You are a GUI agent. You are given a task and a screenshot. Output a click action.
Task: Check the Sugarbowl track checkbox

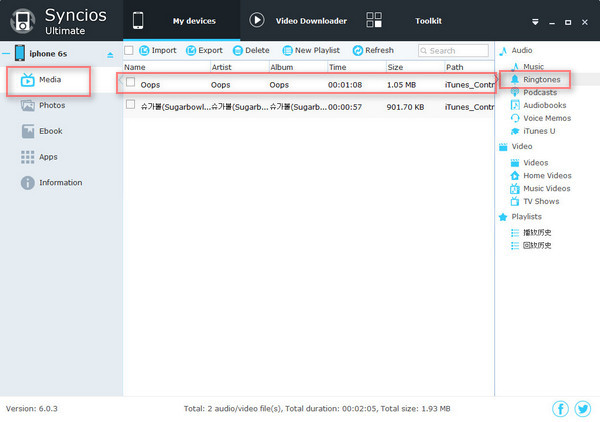point(130,104)
